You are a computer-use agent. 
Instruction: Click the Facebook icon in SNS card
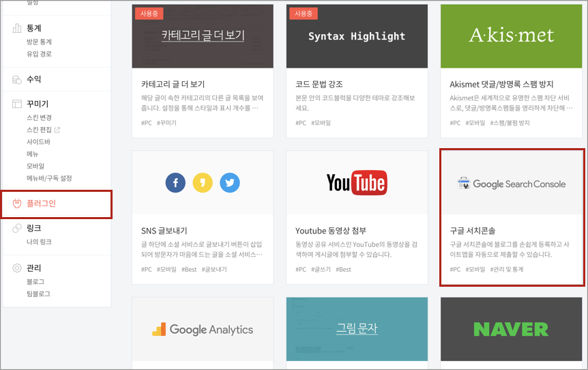pyautogui.click(x=175, y=183)
